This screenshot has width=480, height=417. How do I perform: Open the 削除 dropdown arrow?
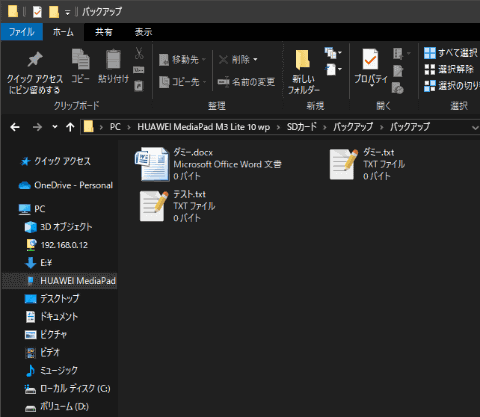[255, 60]
